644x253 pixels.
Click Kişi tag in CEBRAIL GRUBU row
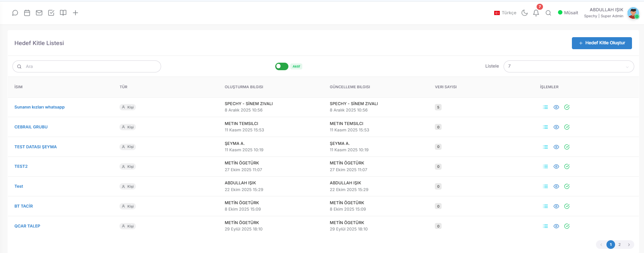pos(128,127)
